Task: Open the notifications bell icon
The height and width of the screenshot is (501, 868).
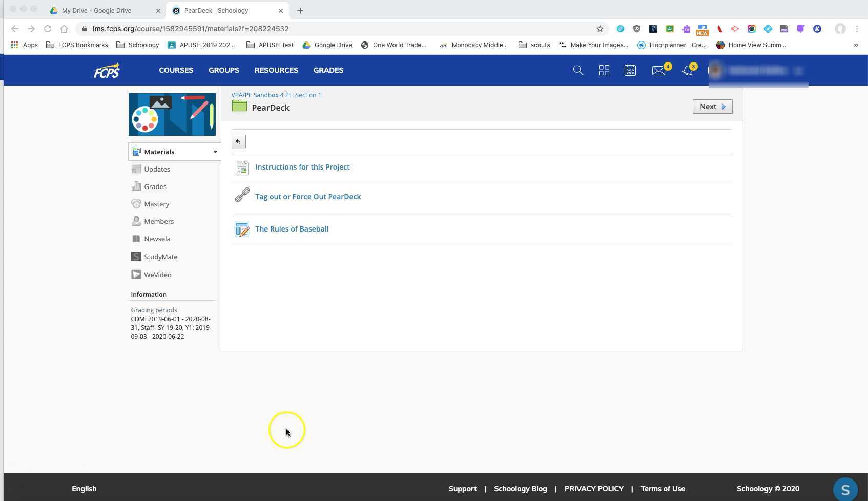Action: click(687, 70)
